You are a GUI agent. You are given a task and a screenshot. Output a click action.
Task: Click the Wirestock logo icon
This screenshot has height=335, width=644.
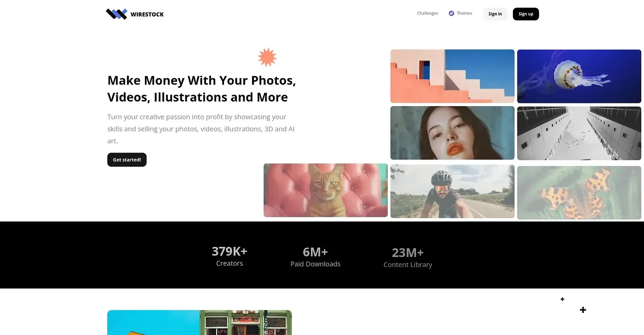coord(116,14)
